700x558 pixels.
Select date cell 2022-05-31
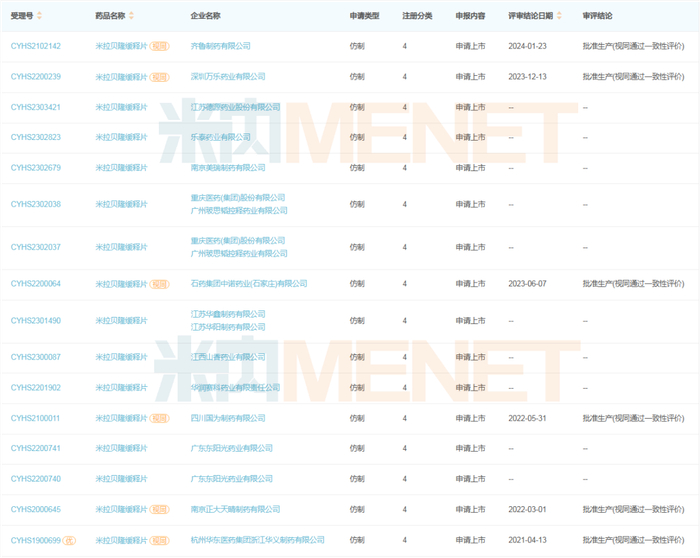527,418
